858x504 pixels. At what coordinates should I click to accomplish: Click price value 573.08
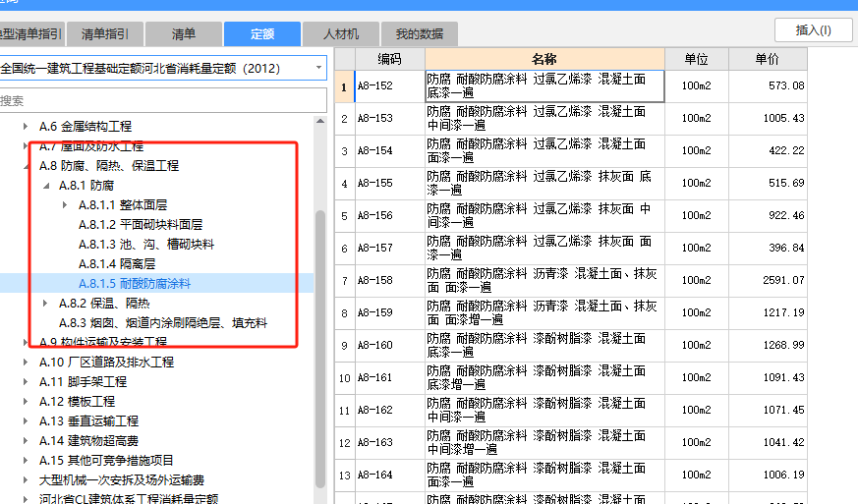786,85
